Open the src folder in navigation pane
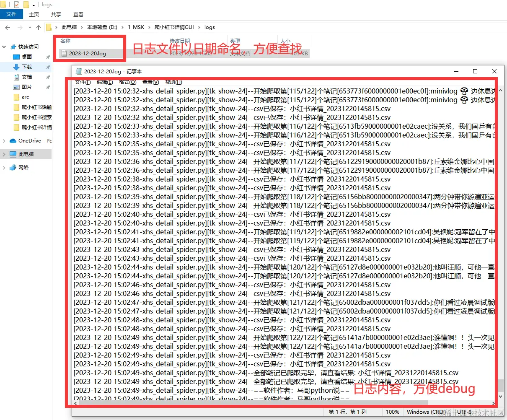This screenshot has height=420, width=507. (25, 97)
